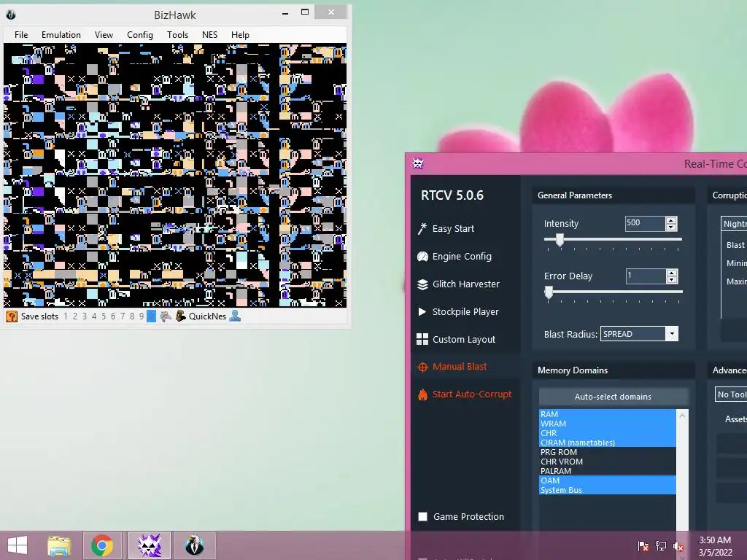The height and width of the screenshot is (560, 747).
Task: Select save slot 9 in BizHawk
Action: (142, 316)
